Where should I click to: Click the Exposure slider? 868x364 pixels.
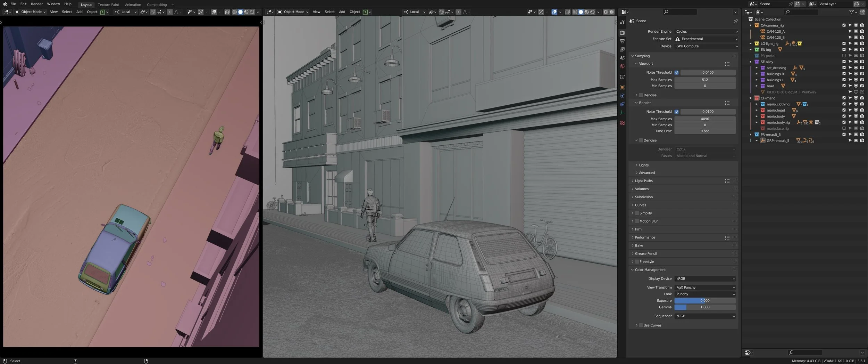point(705,301)
